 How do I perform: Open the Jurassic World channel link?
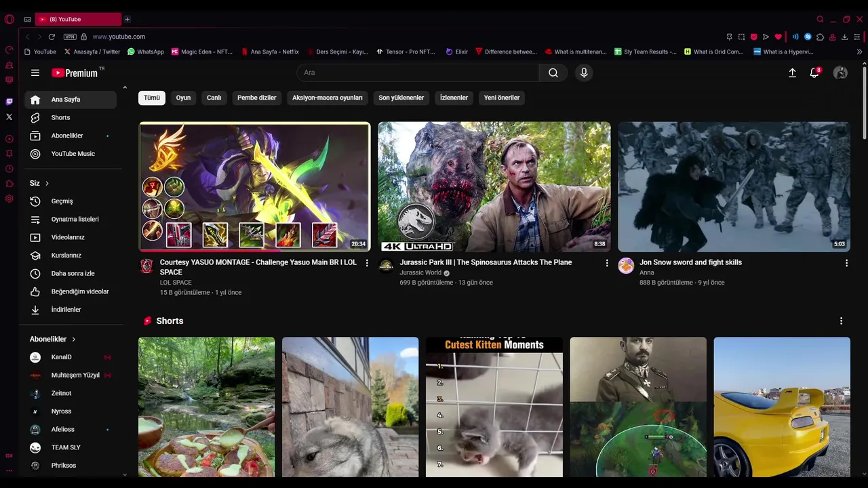[421, 273]
